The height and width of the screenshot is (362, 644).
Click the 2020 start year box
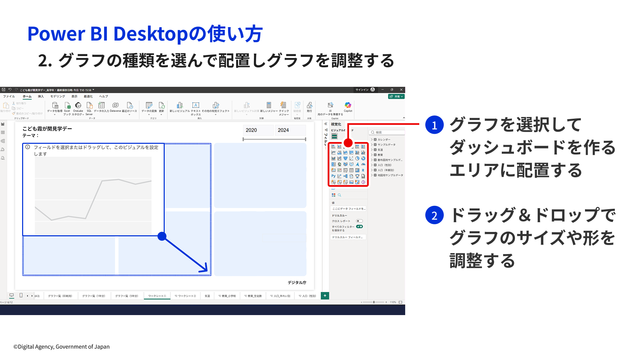[x=258, y=130]
